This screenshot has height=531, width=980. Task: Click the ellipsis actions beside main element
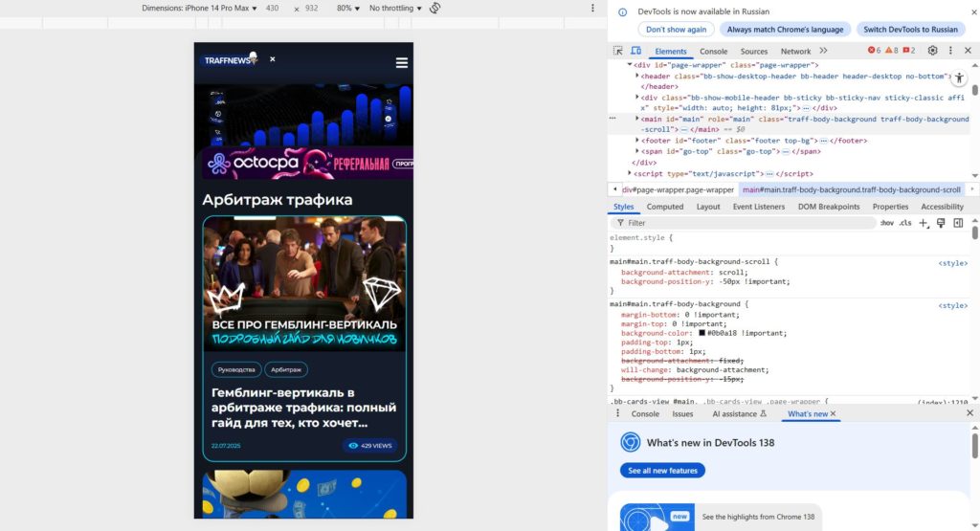(612, 118)
